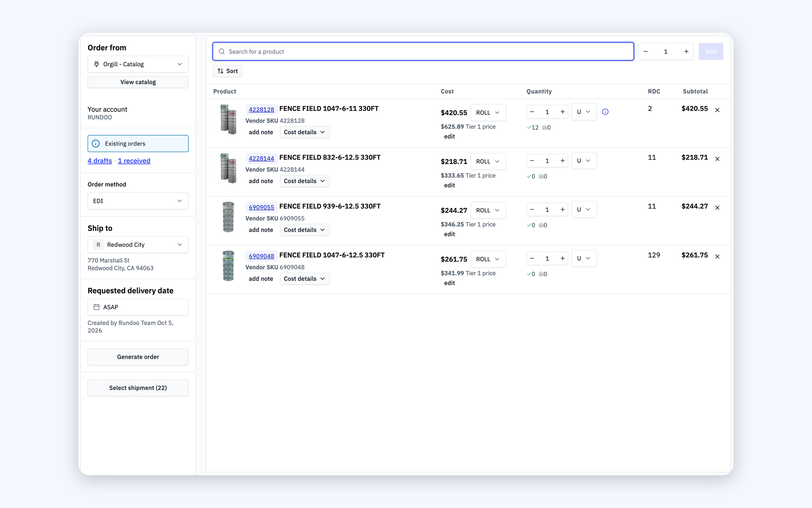Remove FENCE FIELD 1047-6-11 row with X
This screenshot has height=508, width=812.
tap(717, 110)
